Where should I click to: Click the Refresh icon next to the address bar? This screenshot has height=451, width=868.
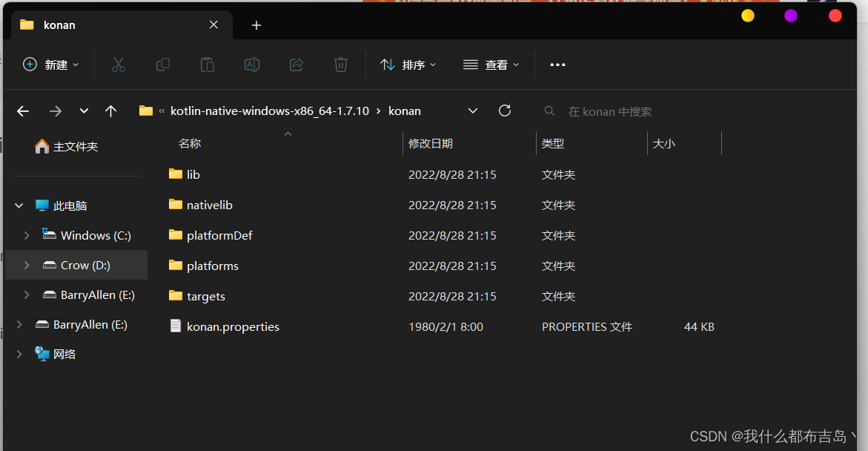tap(505, 110)
